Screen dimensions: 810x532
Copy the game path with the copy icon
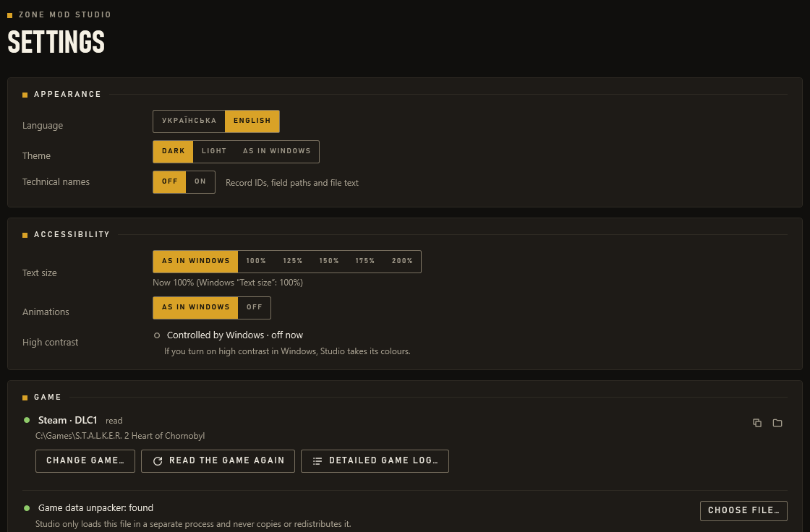(756, 423)
